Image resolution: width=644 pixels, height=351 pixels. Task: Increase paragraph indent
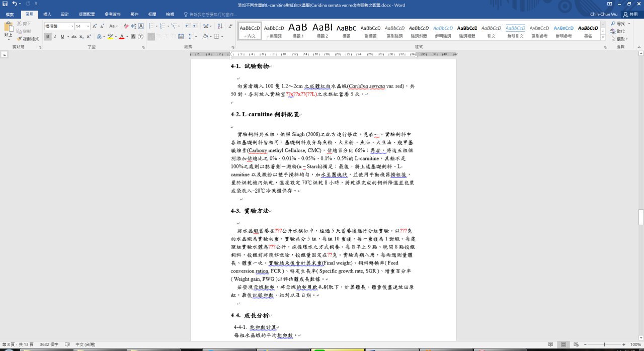coord(195,26)
